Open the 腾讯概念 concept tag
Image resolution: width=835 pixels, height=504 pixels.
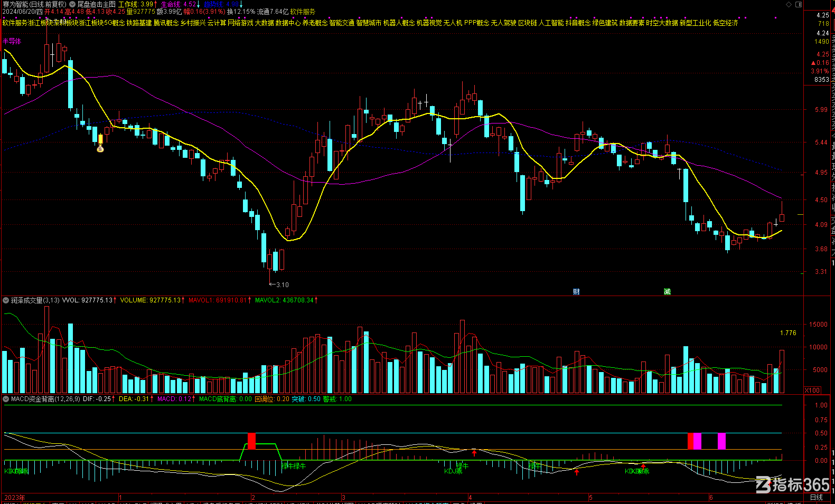coord(166,23)
